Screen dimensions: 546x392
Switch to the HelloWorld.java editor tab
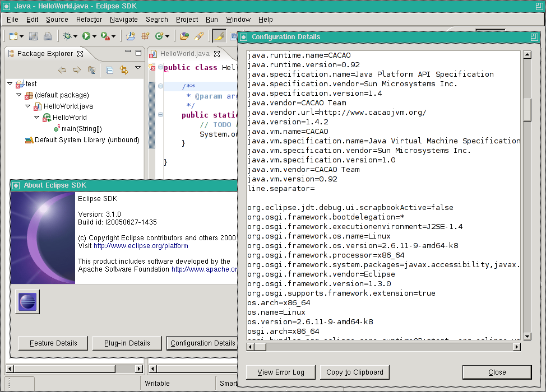(184, 54)
